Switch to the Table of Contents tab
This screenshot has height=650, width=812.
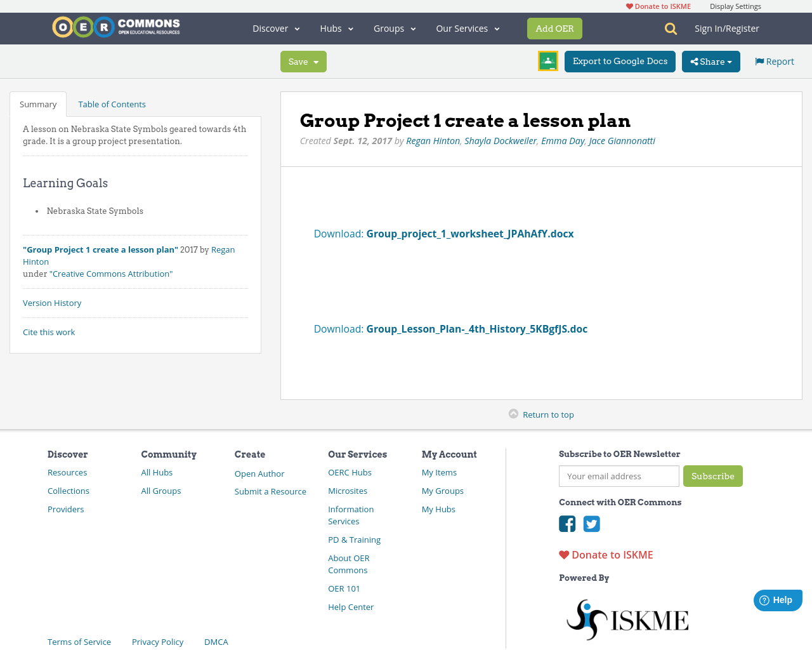pos(112,104)
